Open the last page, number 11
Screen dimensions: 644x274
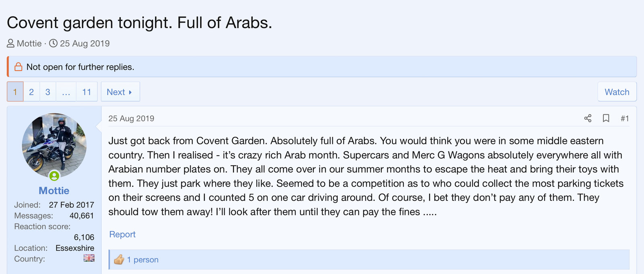tap(87, 92)
